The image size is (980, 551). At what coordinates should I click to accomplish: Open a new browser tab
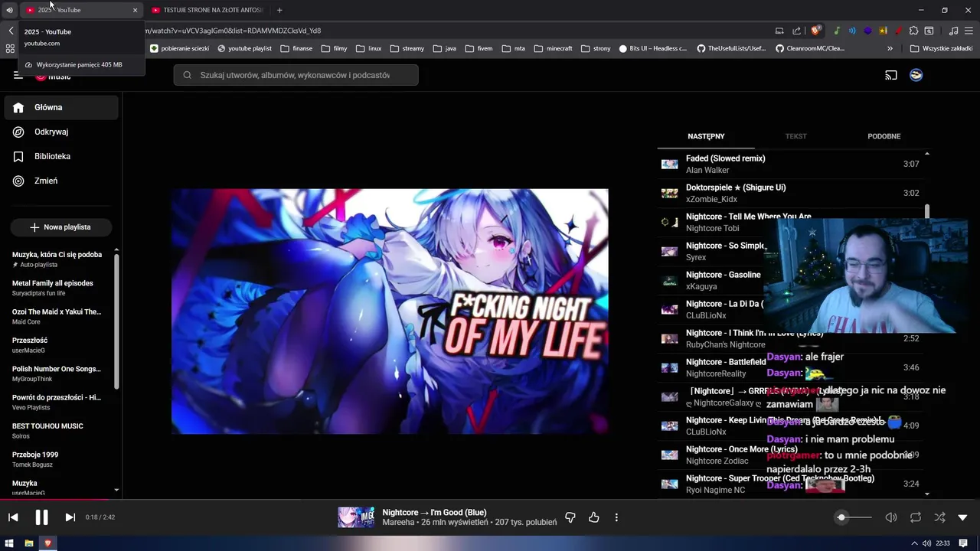click(x=279, y=10)
